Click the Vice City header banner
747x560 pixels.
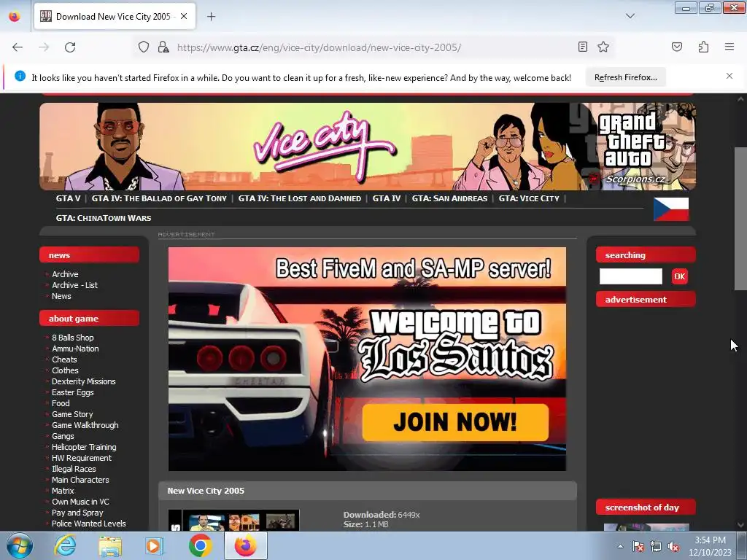[368, 147]
